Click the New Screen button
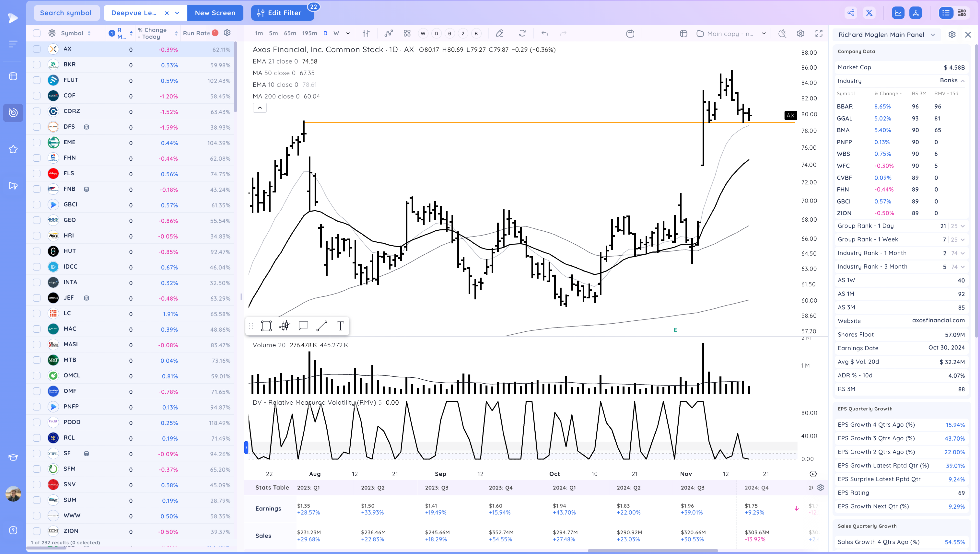This screenshot has height=554, width=980. coord(215,12)
